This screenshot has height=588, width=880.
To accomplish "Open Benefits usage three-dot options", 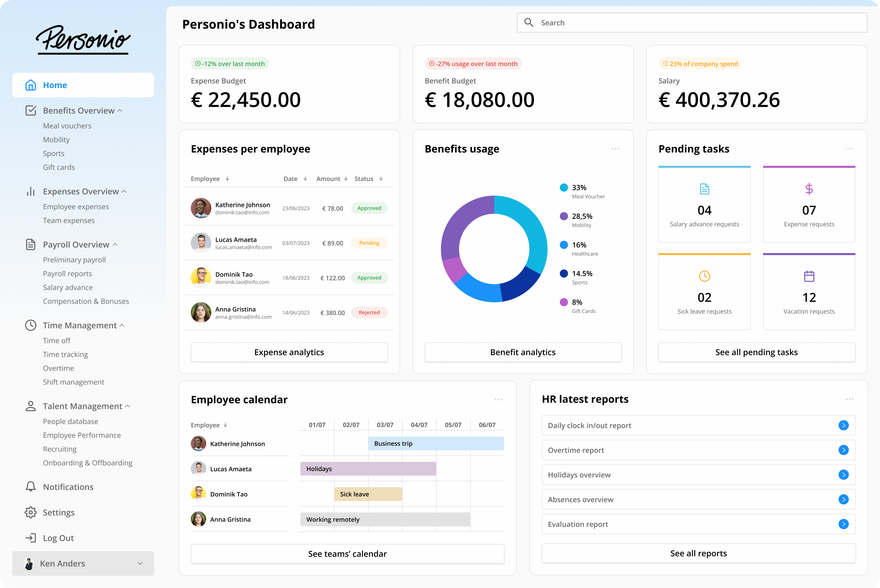I will point(615,149).
